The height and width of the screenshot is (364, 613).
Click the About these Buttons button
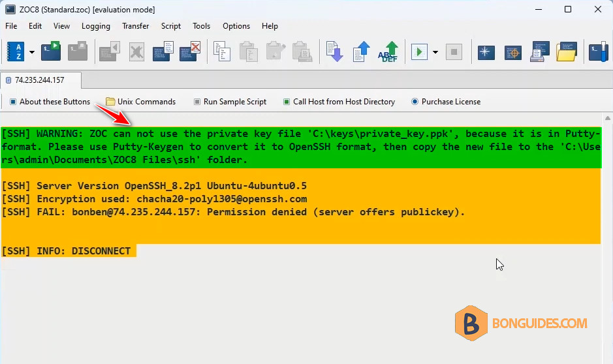(50, 102)
